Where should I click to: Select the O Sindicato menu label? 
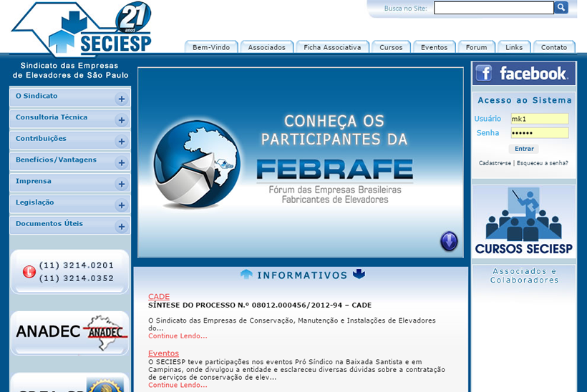[x=37, y=96]
